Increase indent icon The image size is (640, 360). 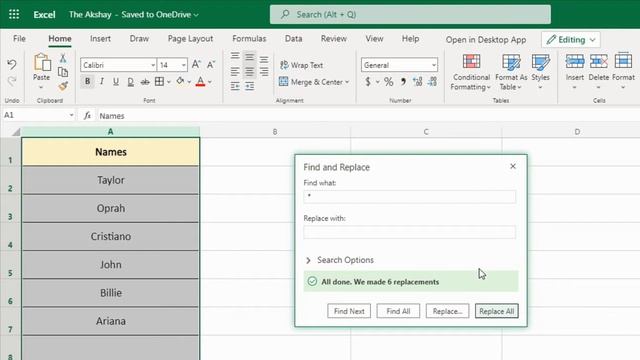click(x=249, y=86)
